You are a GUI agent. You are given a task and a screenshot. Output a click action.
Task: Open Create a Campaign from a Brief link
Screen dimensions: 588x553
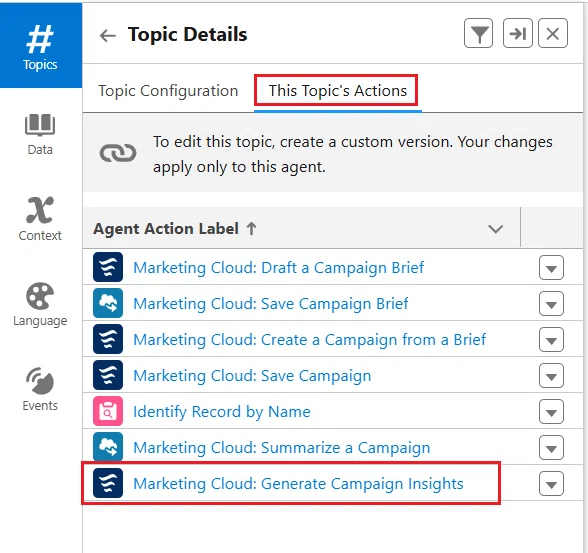tap(309, 340)
